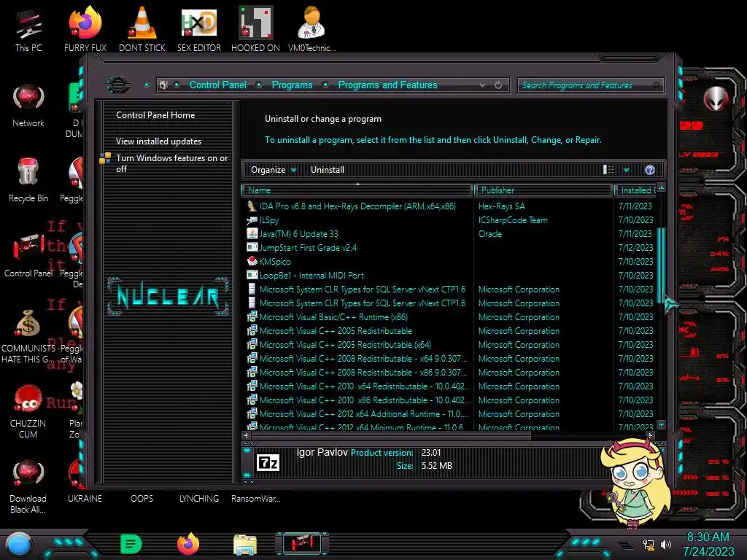Click the change view icon
Viewport: 747px width, 560px height.
608,170
